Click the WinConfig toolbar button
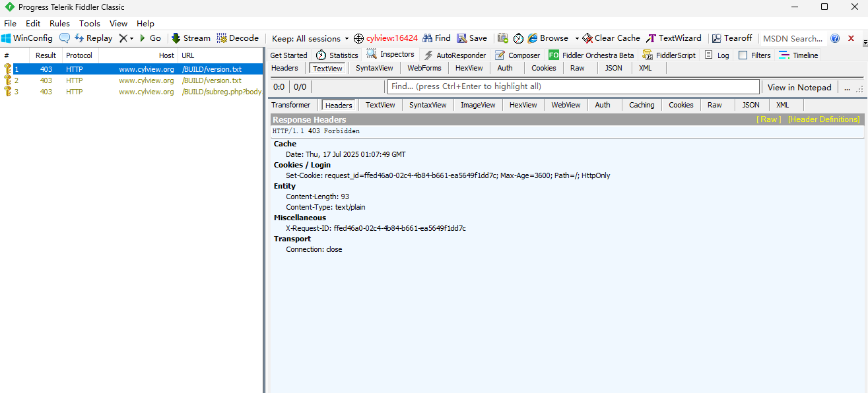 pos(26,38)
